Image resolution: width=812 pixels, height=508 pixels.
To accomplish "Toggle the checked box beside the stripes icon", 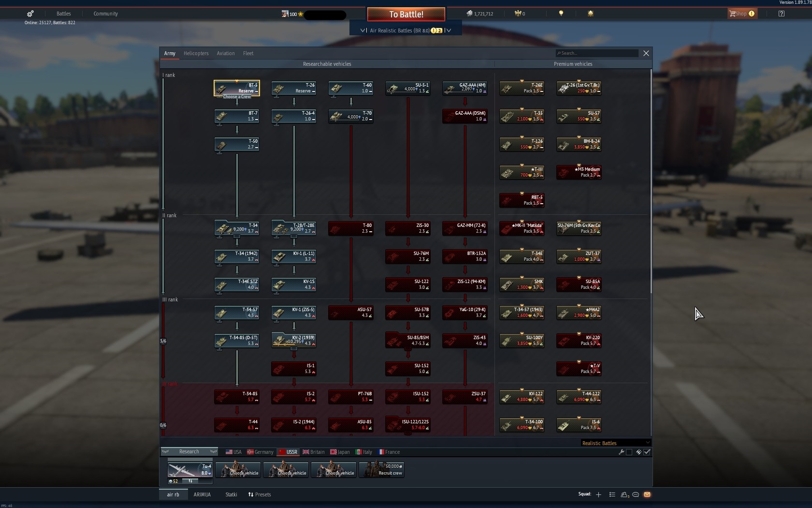I will [x=647, y=452].
